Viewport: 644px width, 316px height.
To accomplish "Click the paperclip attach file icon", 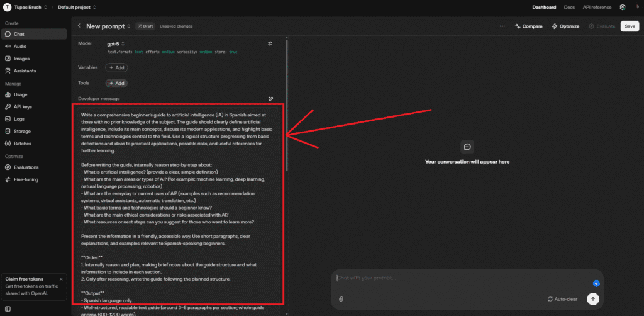I will [x=340, y=299].
